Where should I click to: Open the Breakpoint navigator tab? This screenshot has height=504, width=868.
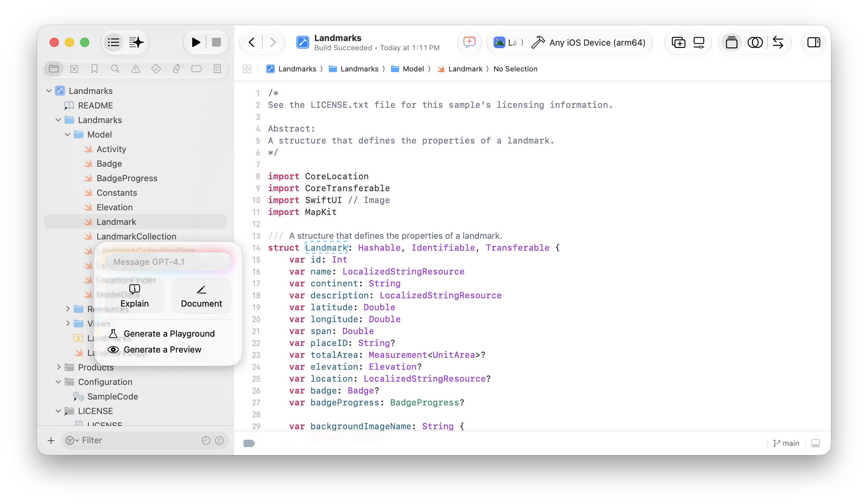(x=197, y=69)
